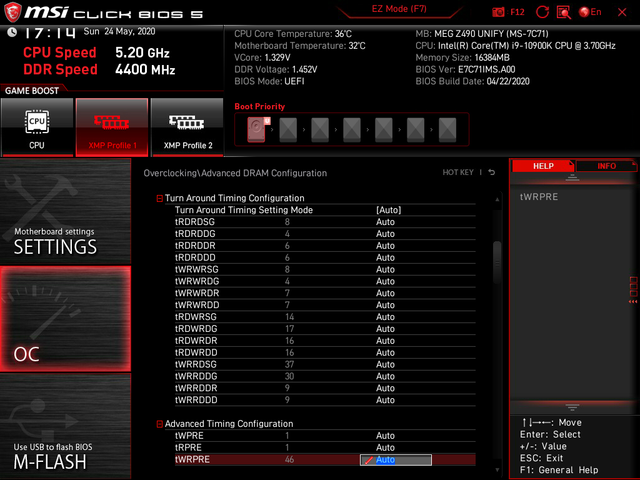Switch to the INFO tab

point(606,166)
